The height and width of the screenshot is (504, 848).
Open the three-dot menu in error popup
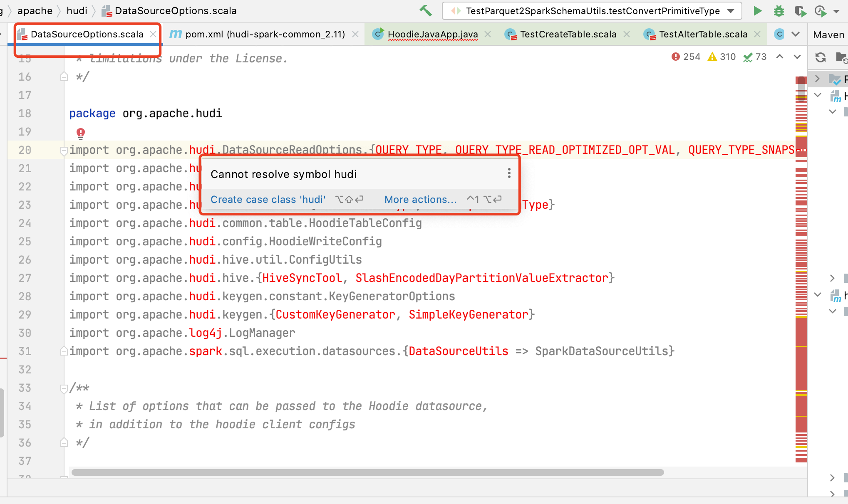point(509,173)
